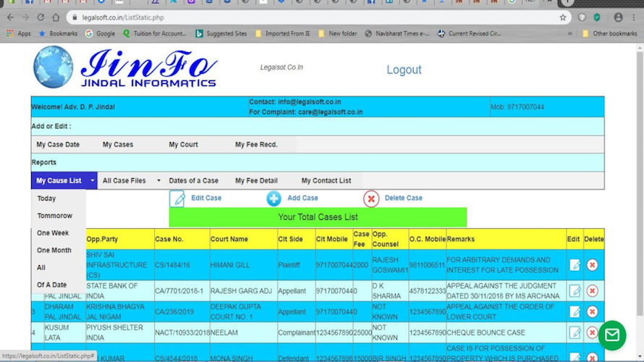Open the Chrome profile avatar
Viewport: 644px width, 362px height.
[618, 17]
